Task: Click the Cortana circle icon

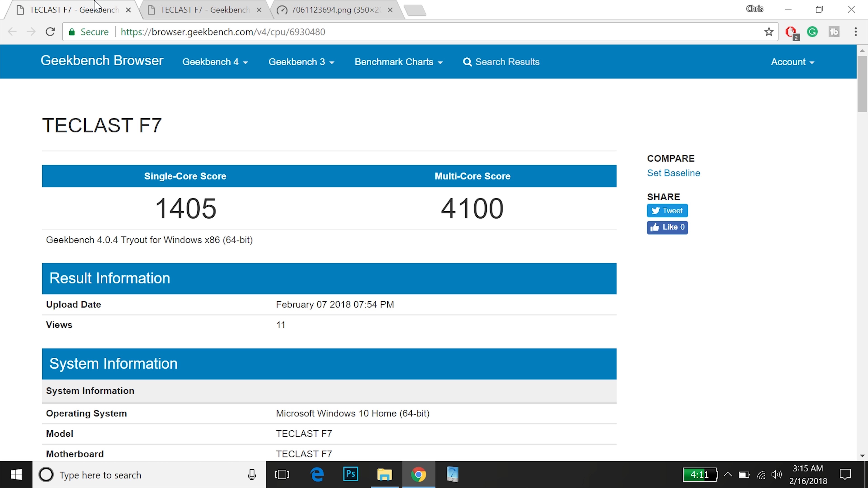Action: 46,475
